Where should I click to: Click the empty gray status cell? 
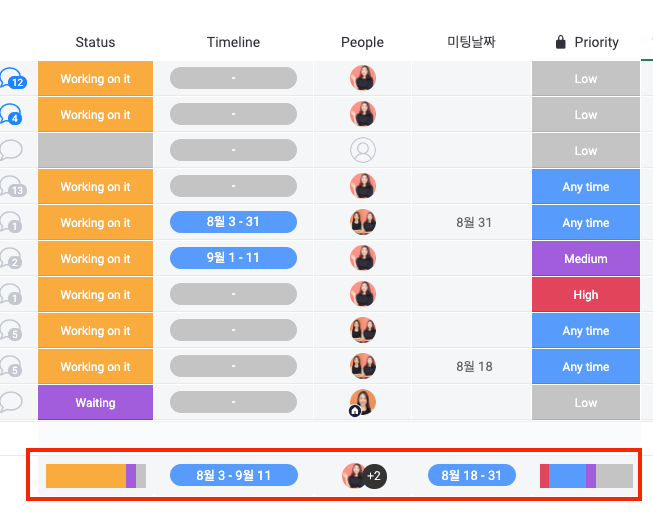tap(95, 150)
